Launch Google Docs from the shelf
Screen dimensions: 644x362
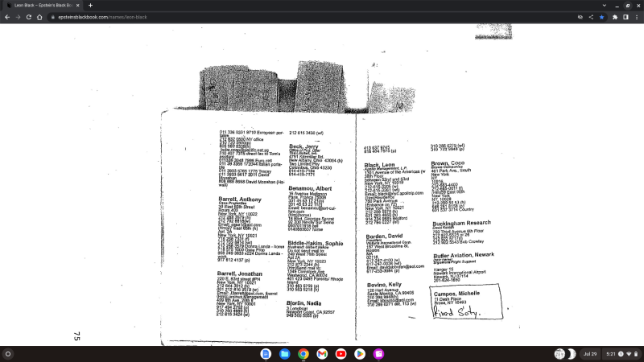pos(266,354)
